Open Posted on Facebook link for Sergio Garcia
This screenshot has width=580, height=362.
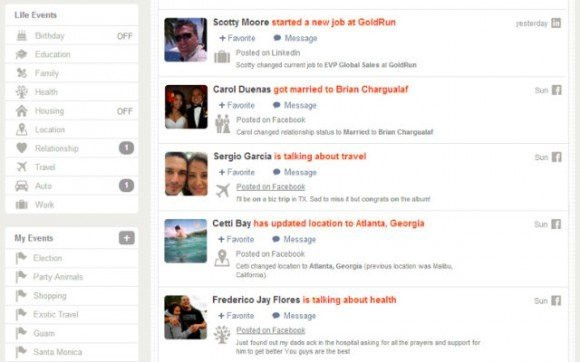271,187
